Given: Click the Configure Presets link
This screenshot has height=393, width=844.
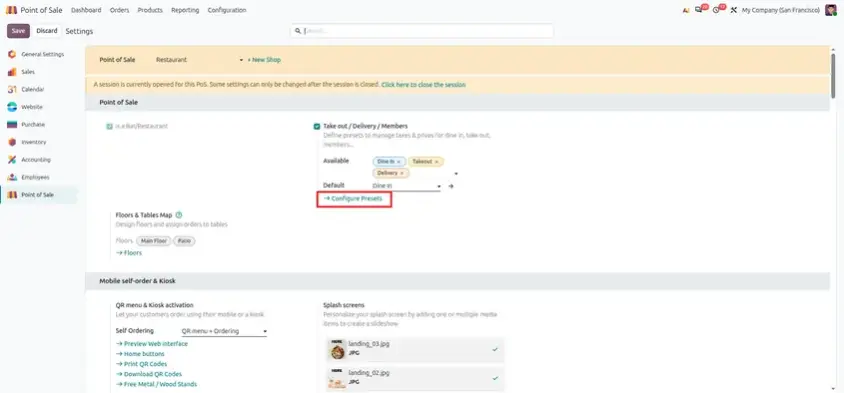Looking at the screenshot, I should pos(353,199).
